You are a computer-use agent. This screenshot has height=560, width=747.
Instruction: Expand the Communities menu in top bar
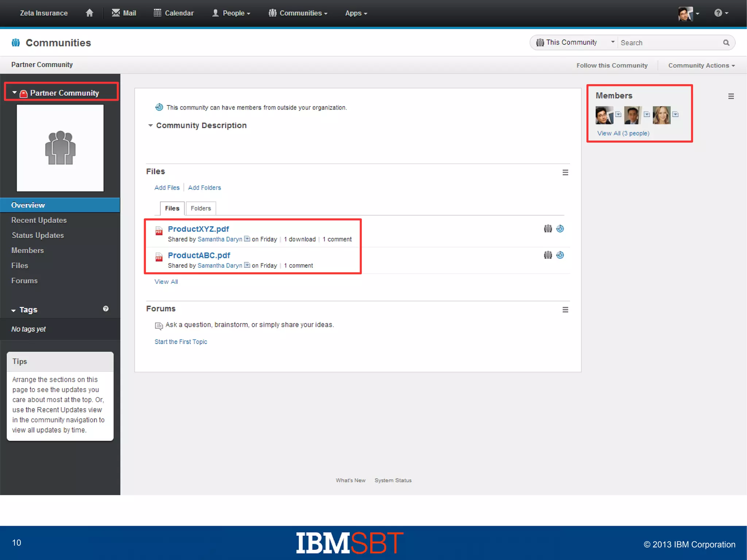[298, 13]
